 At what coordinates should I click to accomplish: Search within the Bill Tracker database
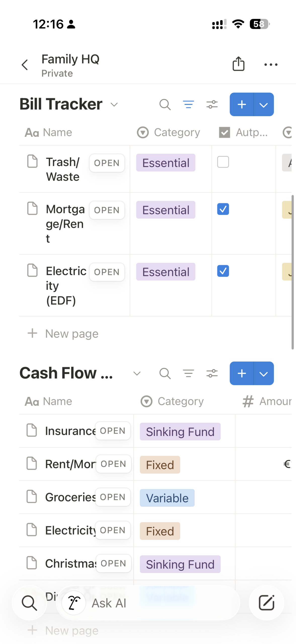pos(165,104)
